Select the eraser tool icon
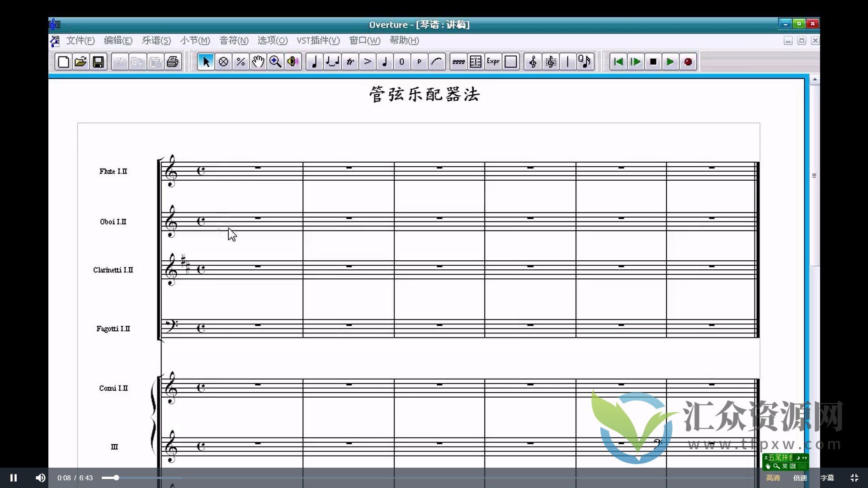This screenshot has height=488, width=868. (x=223, y=62)
